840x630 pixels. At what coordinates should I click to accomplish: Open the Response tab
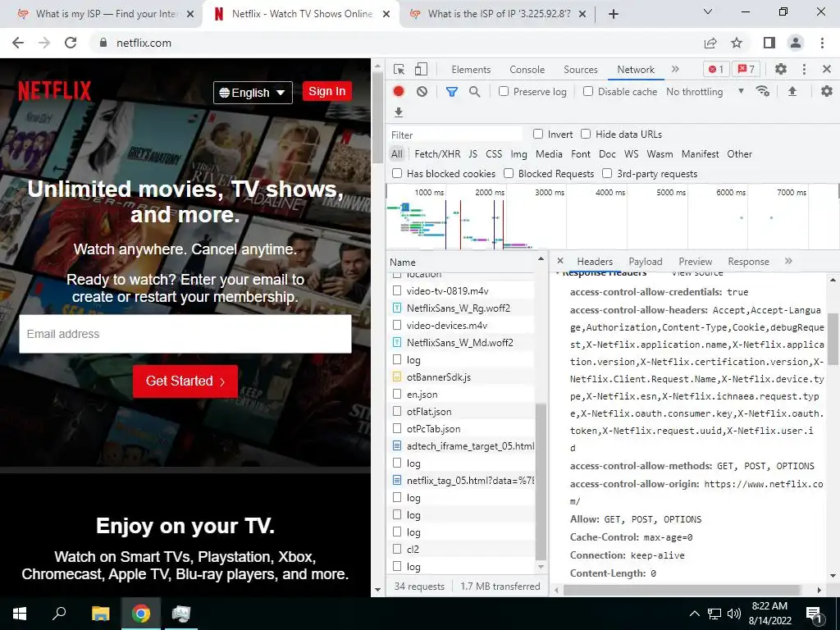pyautogui.click(x=748, y=262)
